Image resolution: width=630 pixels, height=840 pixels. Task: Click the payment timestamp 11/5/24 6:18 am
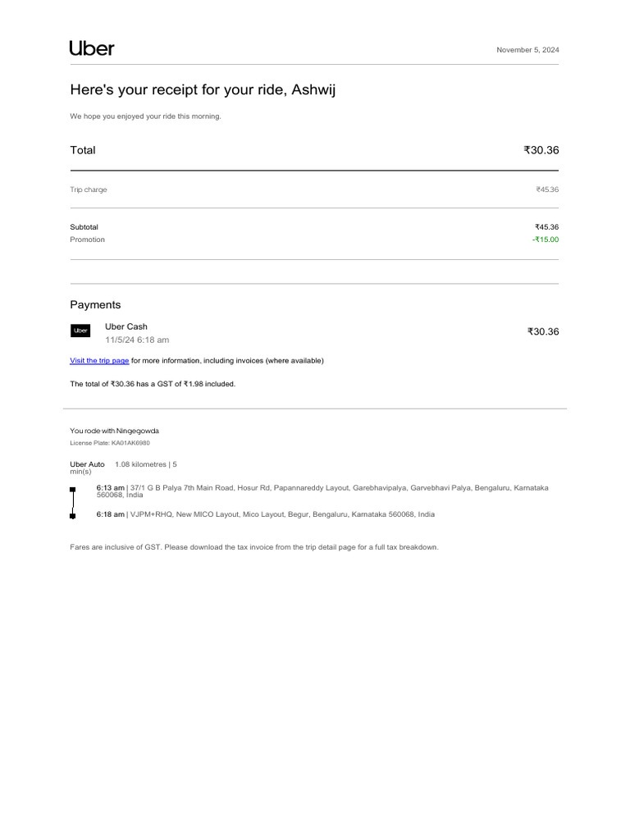tap(137, 340)
